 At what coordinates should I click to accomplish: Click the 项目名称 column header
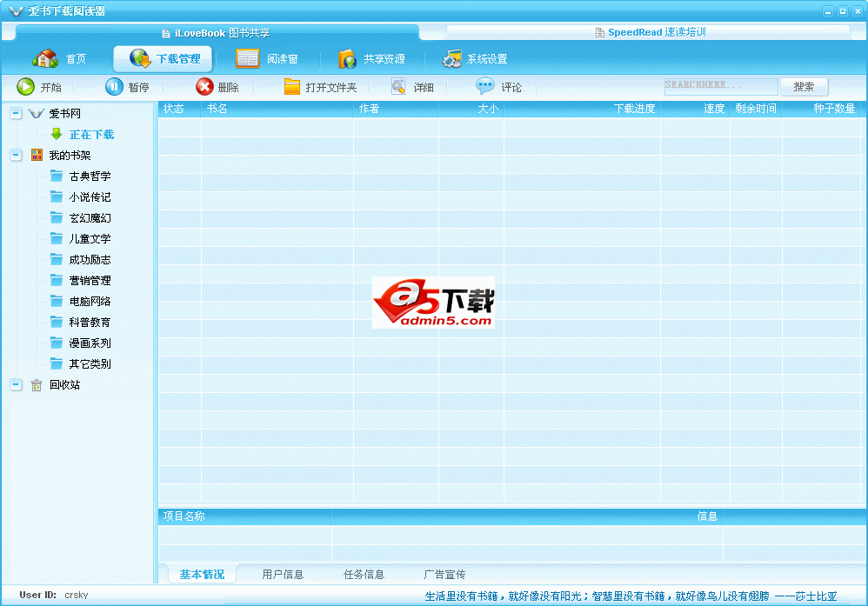[244, 516]
